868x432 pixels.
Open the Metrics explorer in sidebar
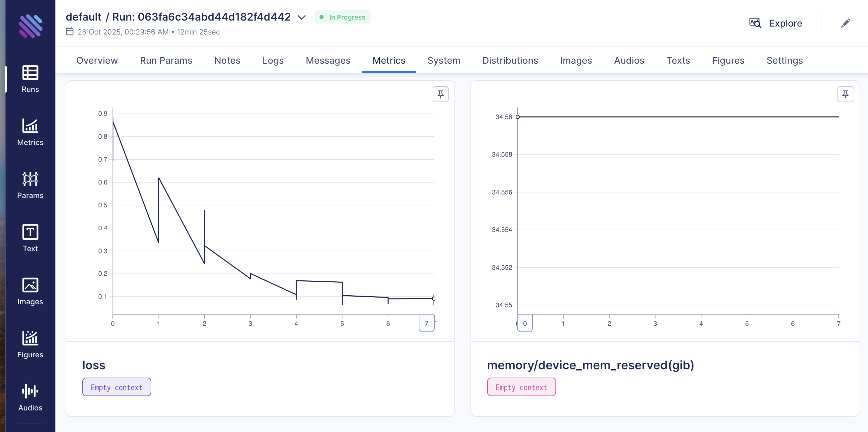click(x=30, y=132)
